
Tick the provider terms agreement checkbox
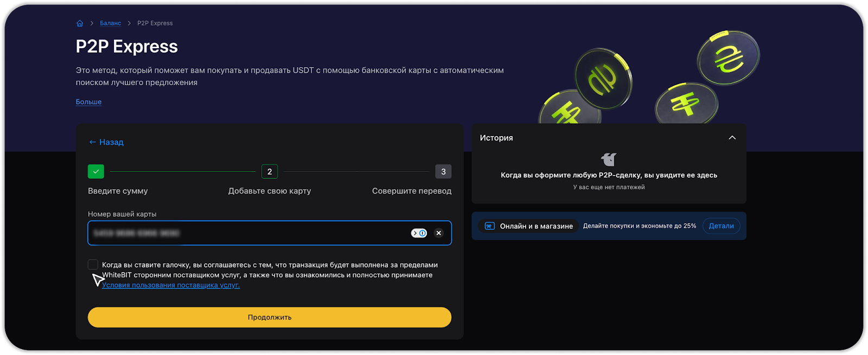(93, 264)
